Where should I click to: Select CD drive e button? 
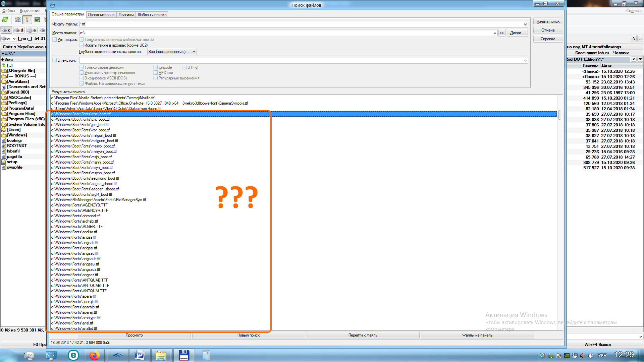pos(32,30)
